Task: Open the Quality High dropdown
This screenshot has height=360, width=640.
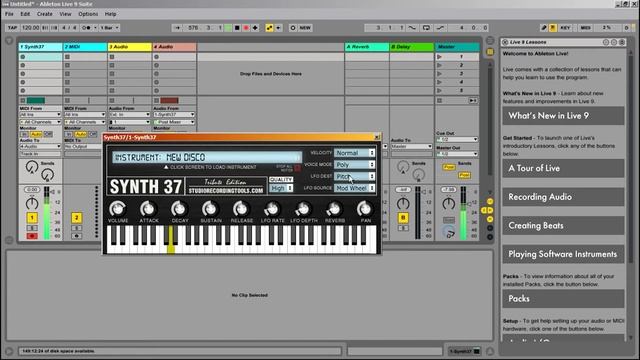Action: pyautogui.click(x=281, y=188)
